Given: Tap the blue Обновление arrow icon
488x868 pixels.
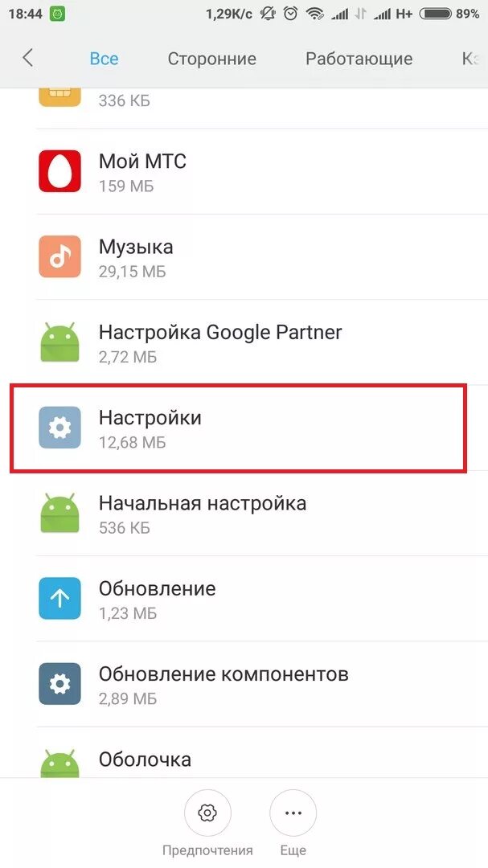Looking at the screenshot, I should point(59,599).
